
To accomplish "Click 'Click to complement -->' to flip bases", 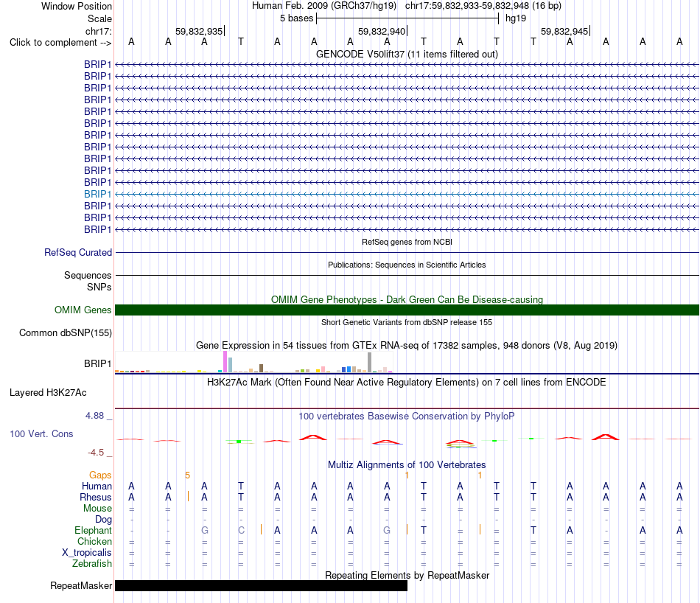I will click(60, 43).
